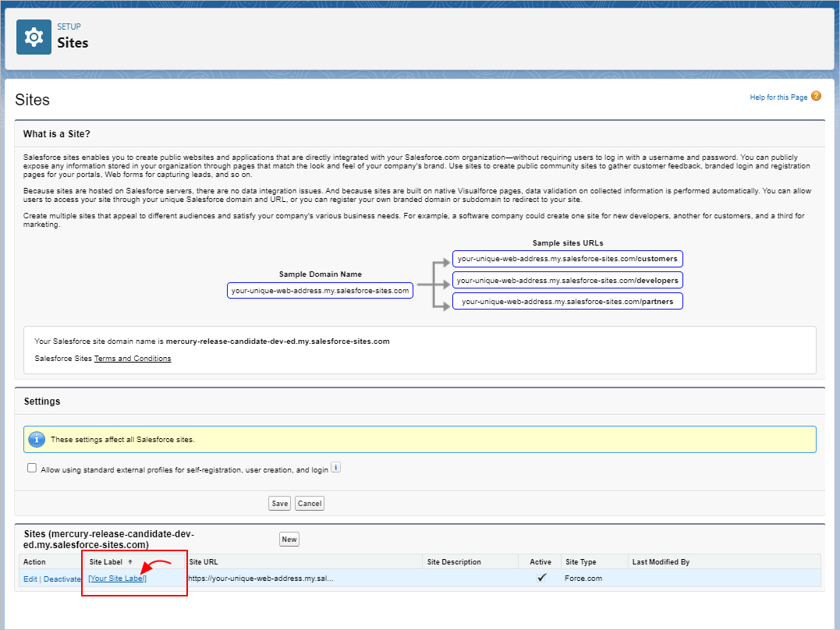
Task: Open the [Your Site Label] link
Action: coord(117,578)
